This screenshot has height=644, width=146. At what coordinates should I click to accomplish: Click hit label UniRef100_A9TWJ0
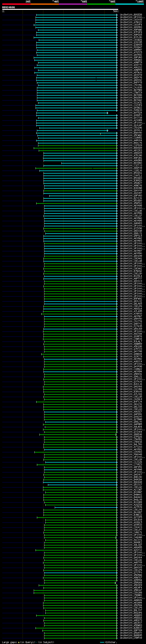pyautogui.click(x=131, y=72)
